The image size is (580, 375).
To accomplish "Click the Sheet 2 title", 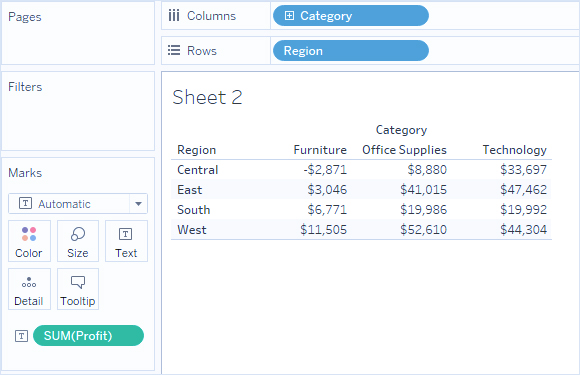I will [x=207, y=97].
